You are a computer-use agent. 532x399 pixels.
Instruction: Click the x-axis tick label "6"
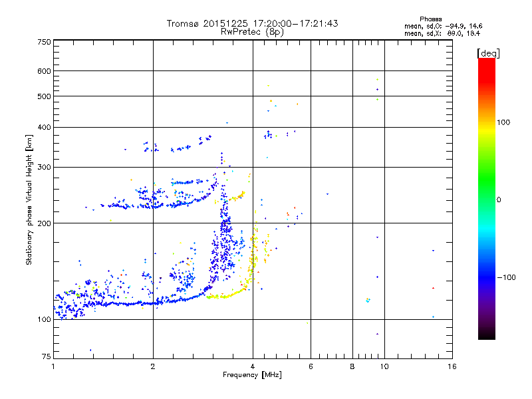click(311, 366)
